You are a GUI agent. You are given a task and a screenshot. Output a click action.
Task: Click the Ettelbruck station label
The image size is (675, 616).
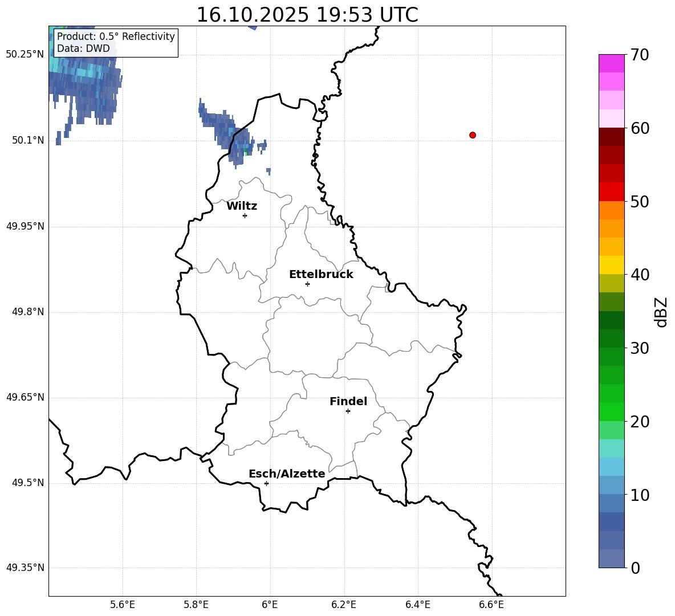tap(321, 275)
